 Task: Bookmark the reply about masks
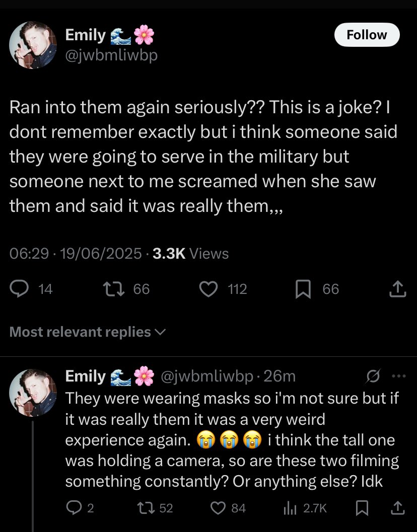[362, 508]
